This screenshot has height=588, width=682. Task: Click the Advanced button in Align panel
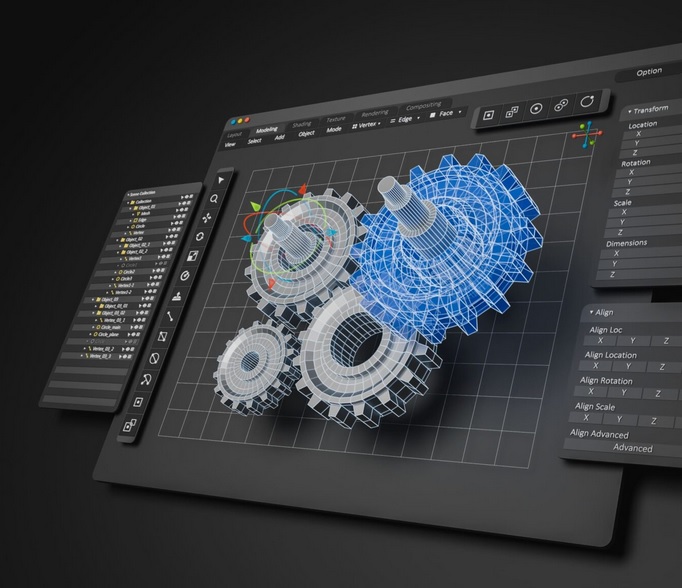click(632, 447)
